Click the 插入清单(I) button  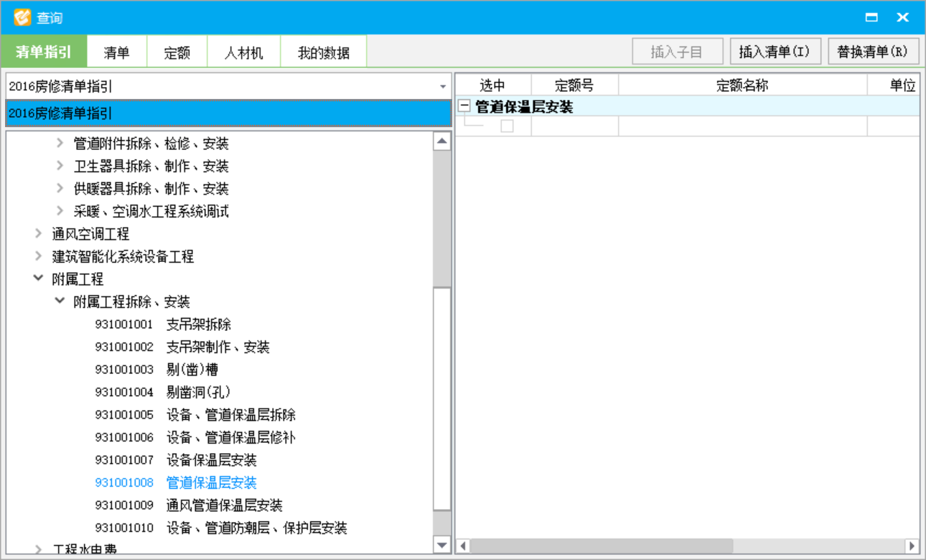click(x=775, y=52)
